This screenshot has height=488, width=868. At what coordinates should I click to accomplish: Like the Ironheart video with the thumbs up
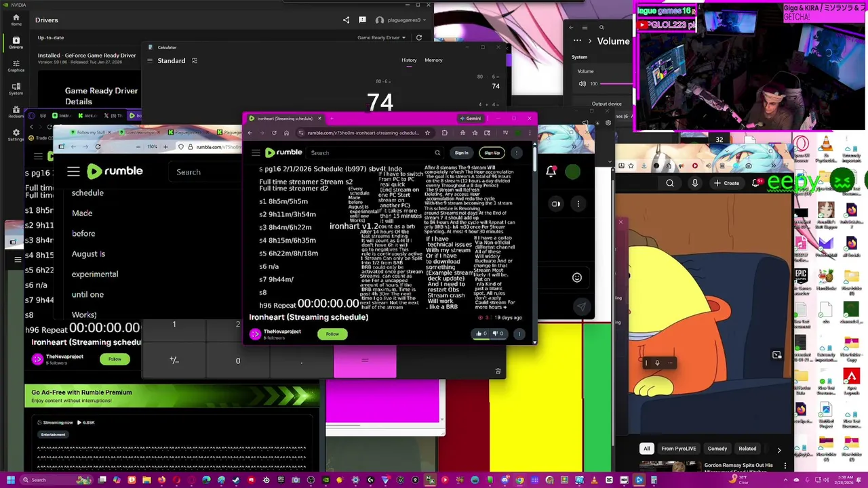[481, 333]
